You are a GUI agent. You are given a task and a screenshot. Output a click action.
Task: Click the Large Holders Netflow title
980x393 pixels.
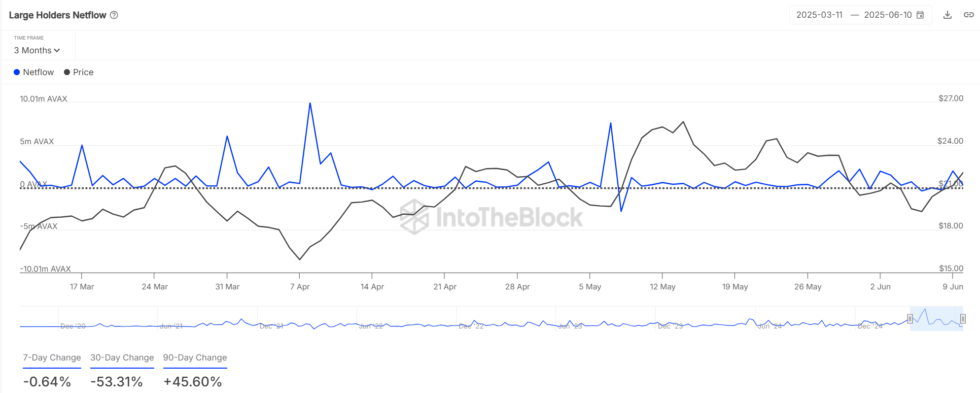(57, 15)
